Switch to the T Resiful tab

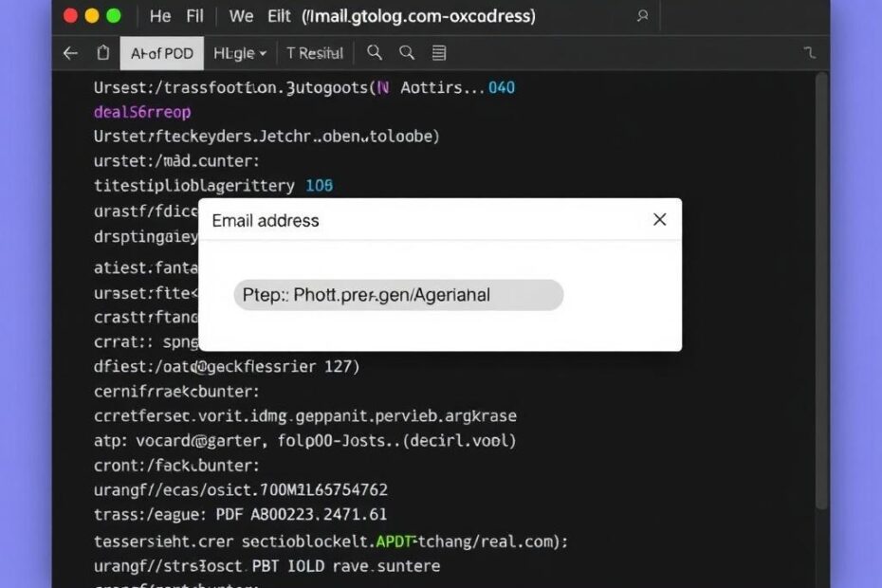pos(315,53)
